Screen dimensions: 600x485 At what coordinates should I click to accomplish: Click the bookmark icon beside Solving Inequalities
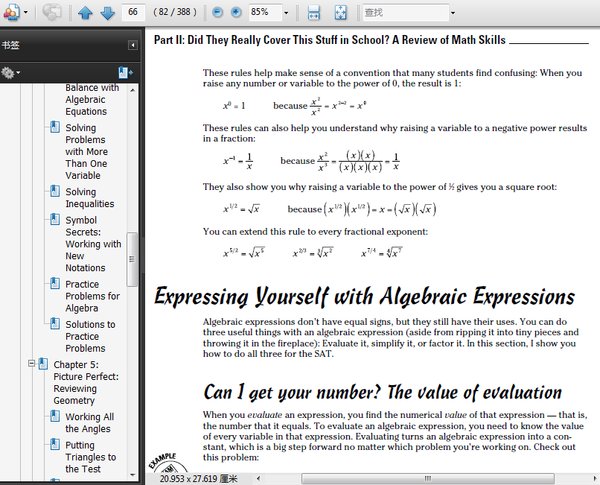click(x=55, y=191)
